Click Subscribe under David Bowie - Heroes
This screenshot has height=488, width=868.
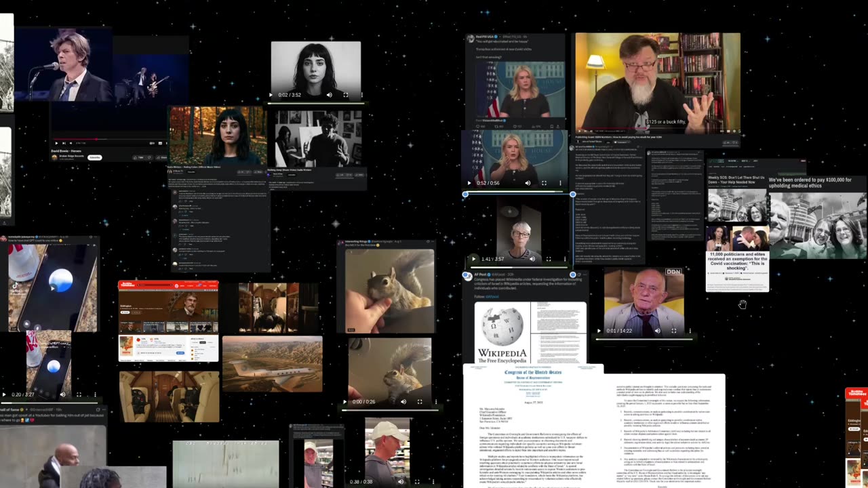click(95, 157)
